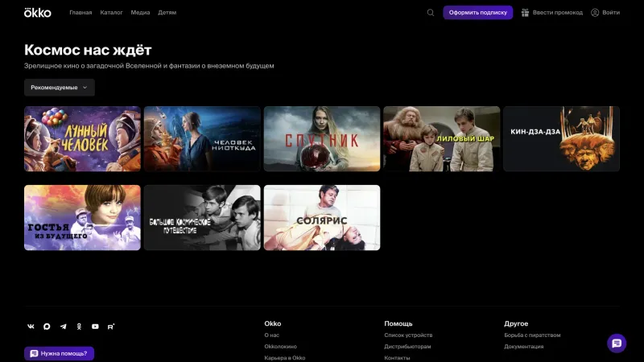Open the Кин-дза-дза movie card
Viewport: 644px width, 362px height.
(x=561, y=138)
